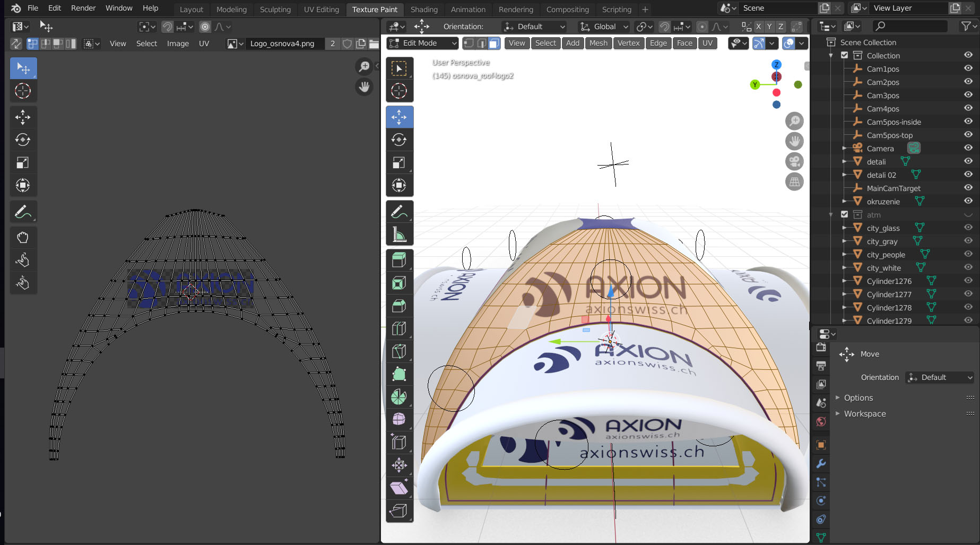Toggle proportional editing in UV editor
The image size is (980, 545).
click(205, 27)
